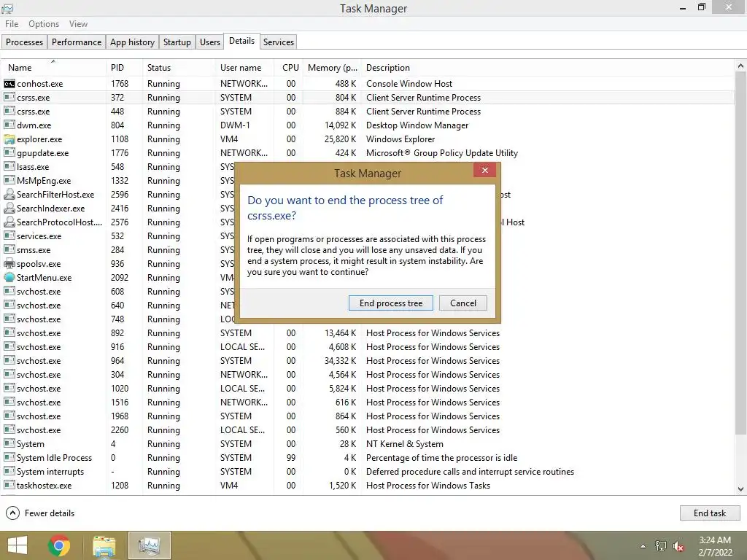
Task: Click the gpupdate.exe process icon
Action: click(9, 153)
